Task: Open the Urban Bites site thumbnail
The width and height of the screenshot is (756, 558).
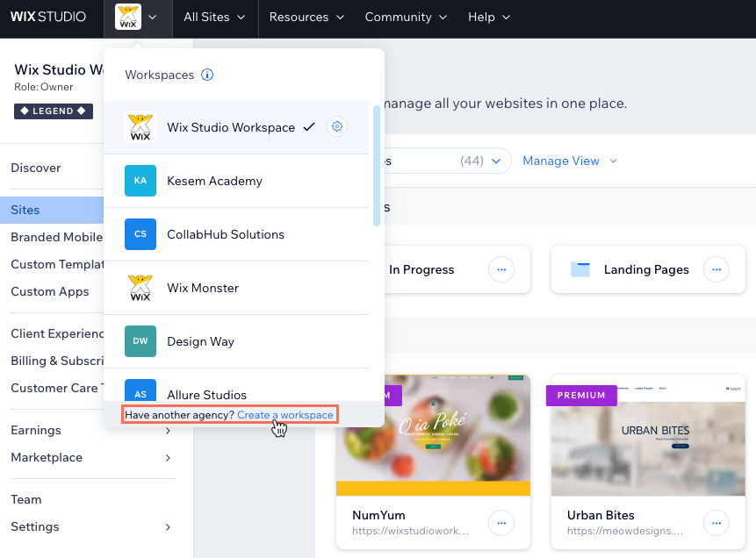Action: 648,435
